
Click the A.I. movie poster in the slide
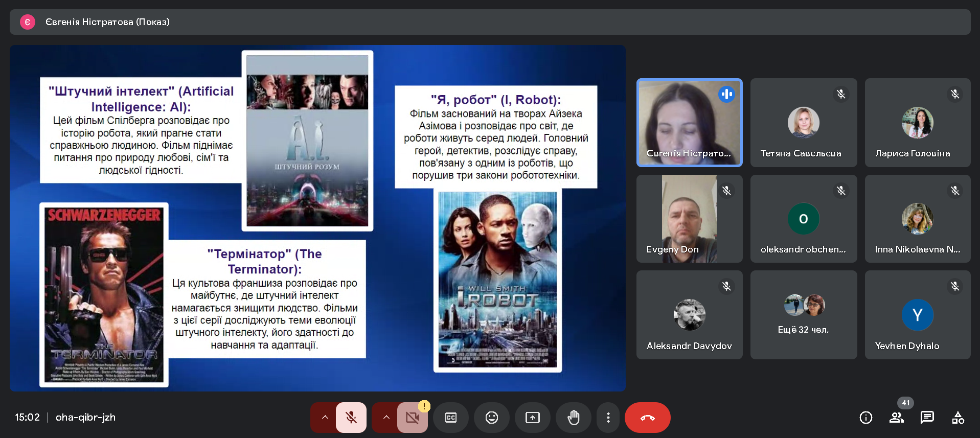[307, 141]
